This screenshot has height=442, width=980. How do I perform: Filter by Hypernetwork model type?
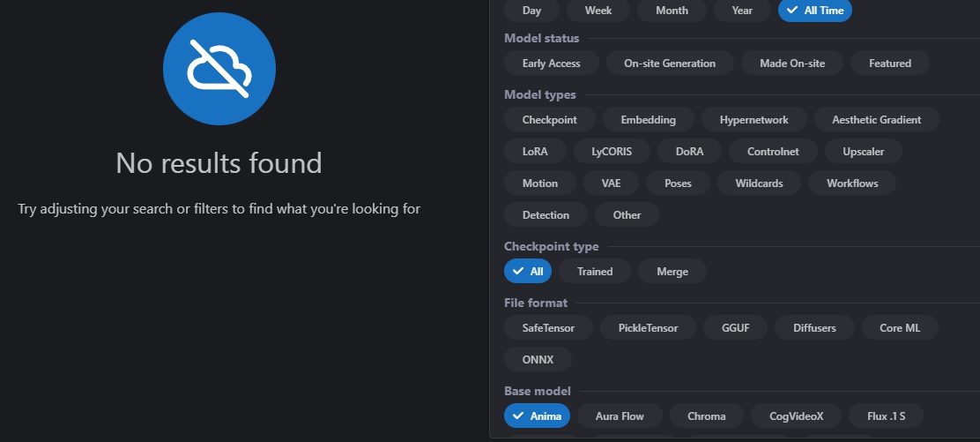tap(754, 120)
